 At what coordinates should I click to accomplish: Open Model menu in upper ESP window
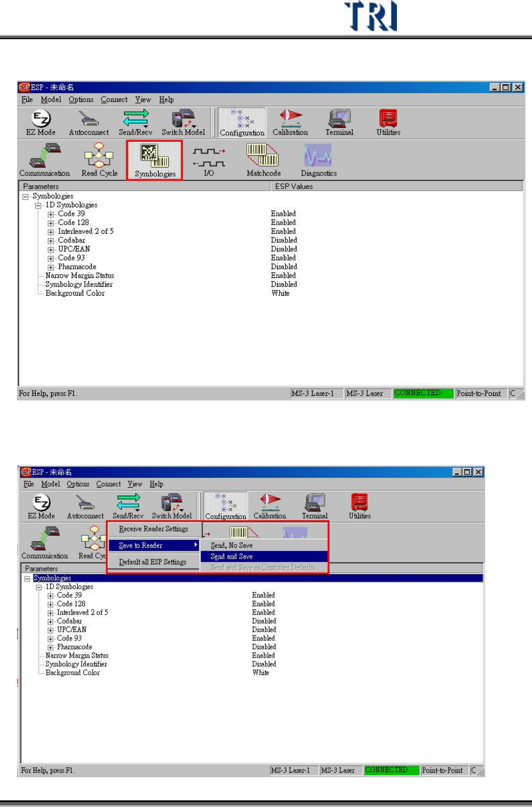pos(51,100)
